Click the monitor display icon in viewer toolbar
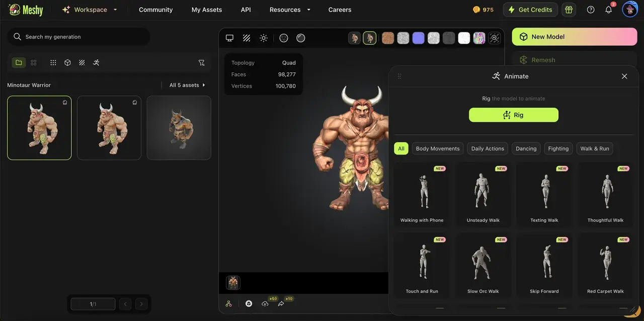 coord(229,38)
